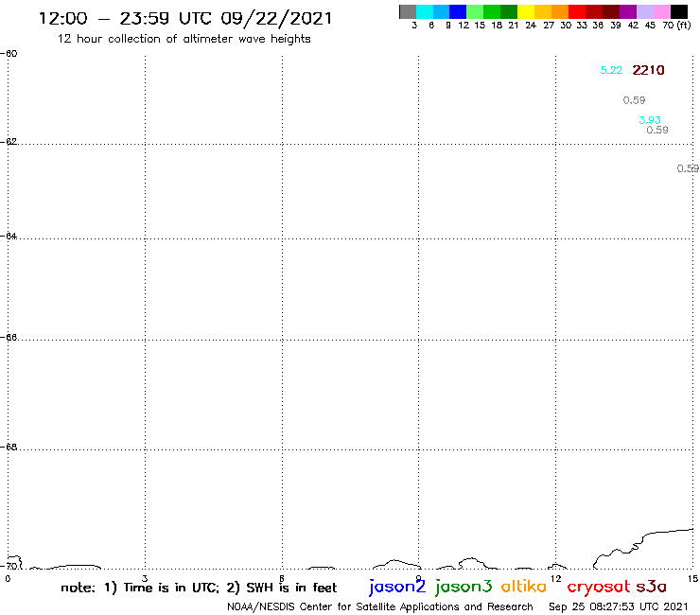
Task: Click the green jason3 legend label
Action: pos(464,588)
